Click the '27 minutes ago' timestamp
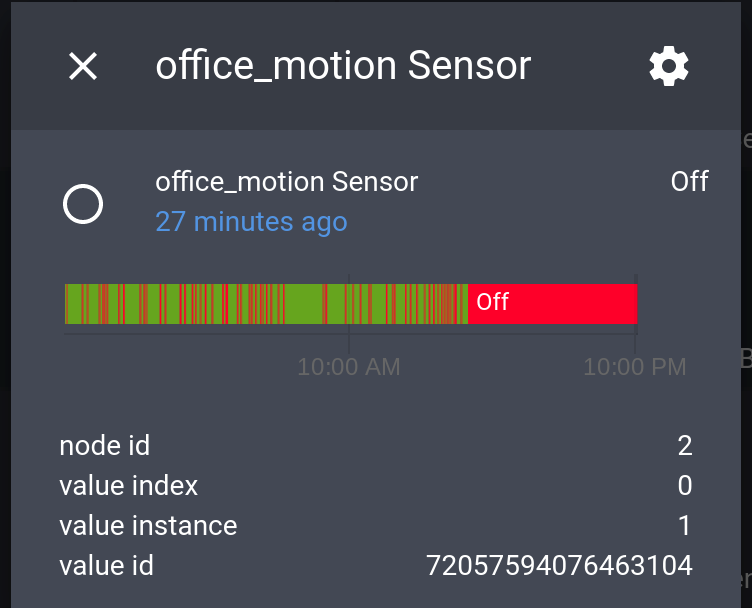The height and width of the screenshot is (608, 752). pos(251,221)
